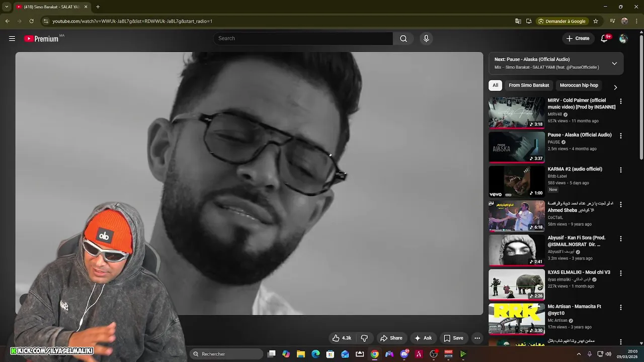
Task: Open Microsoft Store from taskbar
Action: point(330,354)
